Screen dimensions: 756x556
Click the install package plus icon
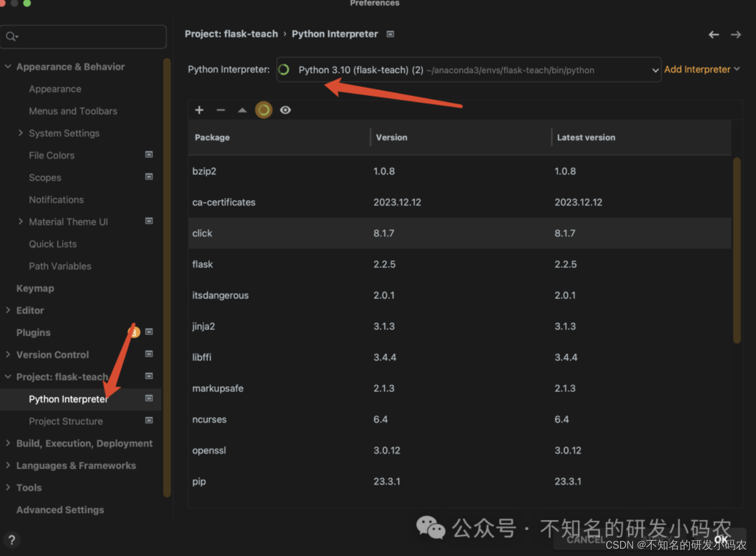199,110
